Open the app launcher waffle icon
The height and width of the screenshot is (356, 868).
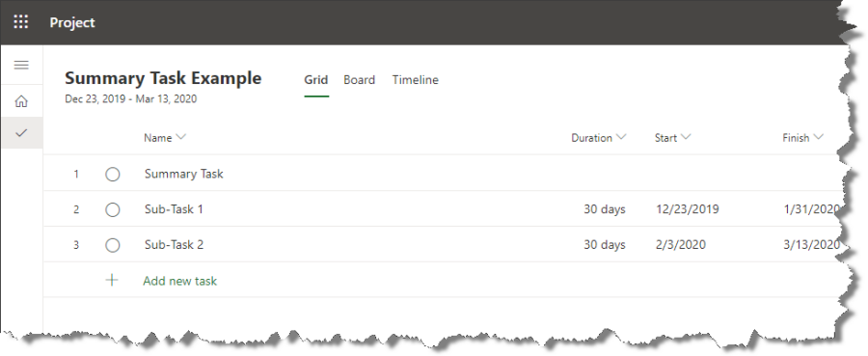click(21, 22)
